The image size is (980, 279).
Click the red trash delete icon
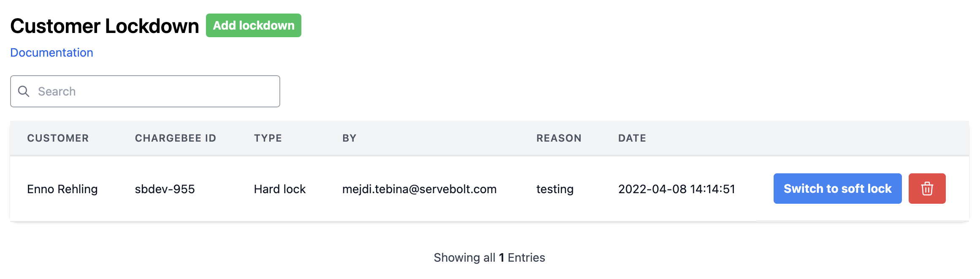pos(927,189)
